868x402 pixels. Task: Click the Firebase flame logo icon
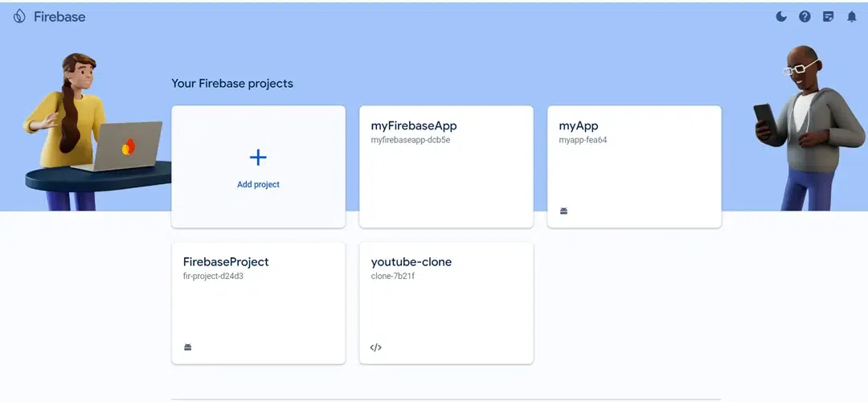[x=19, y=16]
